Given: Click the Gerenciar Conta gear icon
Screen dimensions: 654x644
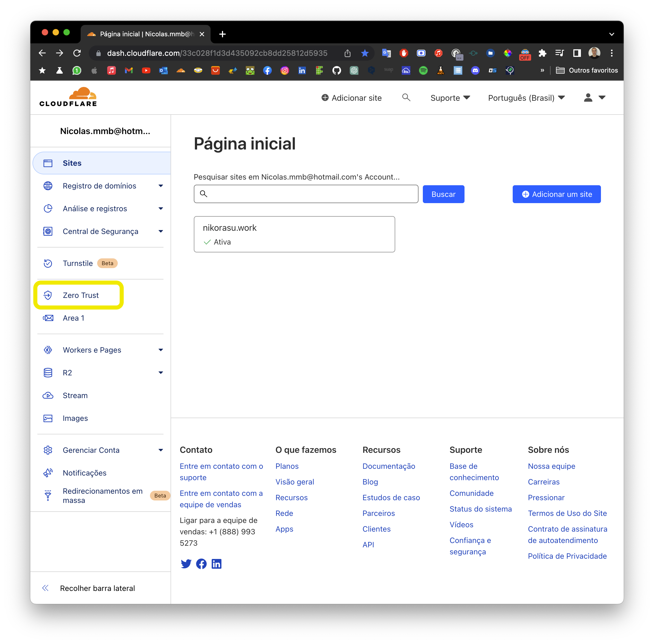Looking at the screenshot, I should click(x=48, y=450).
